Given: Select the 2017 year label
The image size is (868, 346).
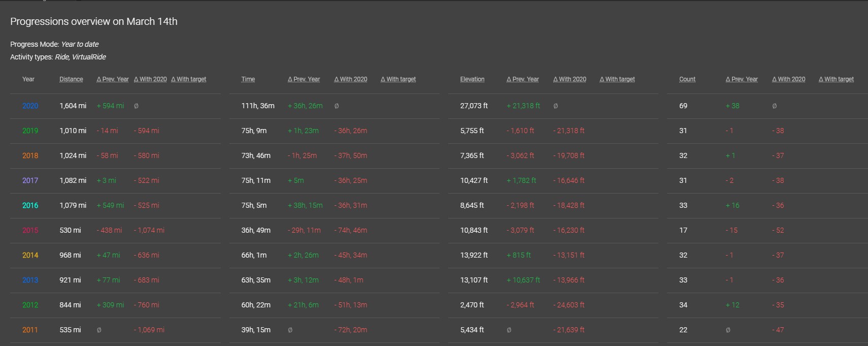Looking at the screenshot, I should point(30,180).
